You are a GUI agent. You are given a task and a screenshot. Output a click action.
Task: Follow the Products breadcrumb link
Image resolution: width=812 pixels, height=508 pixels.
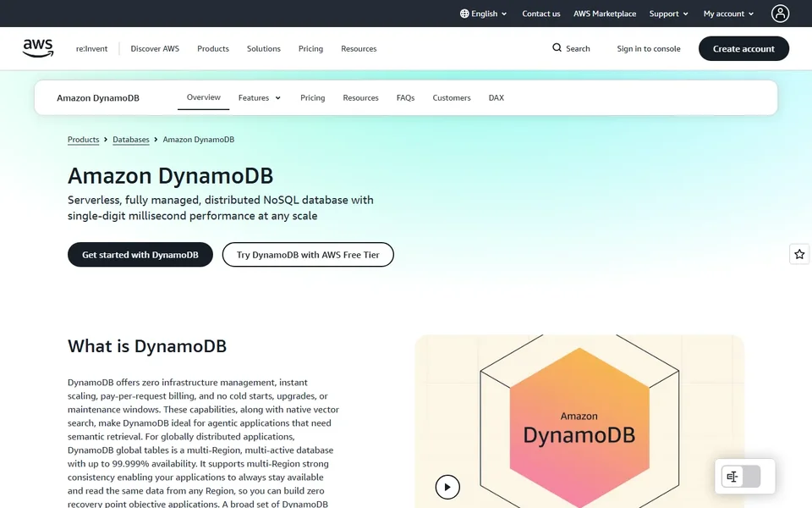(x=84, y=140)
